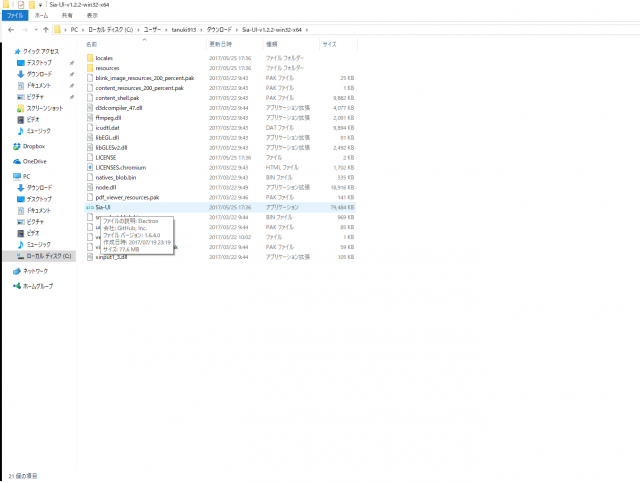Select natives_blob.bin file name
Screen dimensions: 640x483
point(116,178)
